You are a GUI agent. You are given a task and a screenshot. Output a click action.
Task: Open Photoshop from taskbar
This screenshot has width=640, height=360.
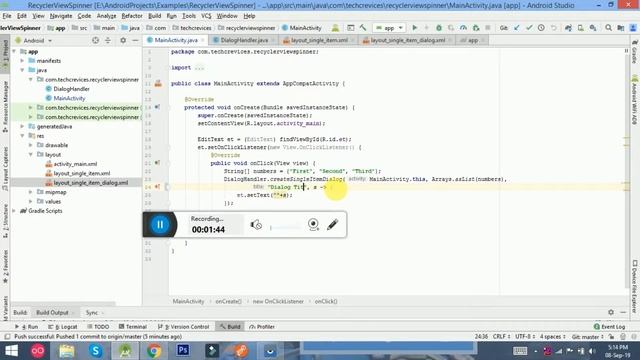coord(183,351)
